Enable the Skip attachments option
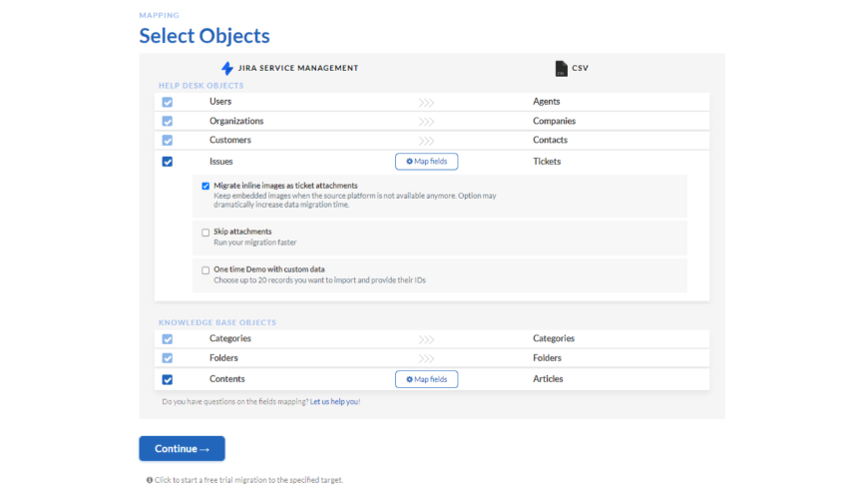Image resolution: width=868 pixels, height=493 pixels. click(206, 233)
